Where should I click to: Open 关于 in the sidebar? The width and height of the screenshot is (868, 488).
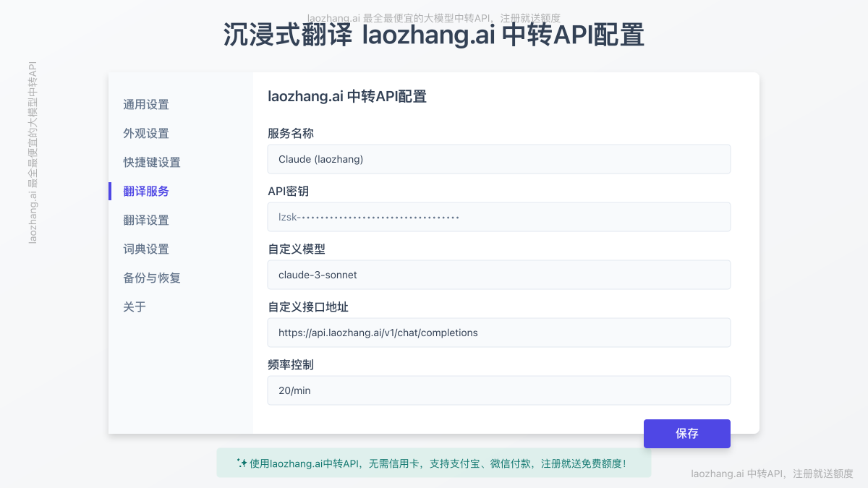point(135,307)
